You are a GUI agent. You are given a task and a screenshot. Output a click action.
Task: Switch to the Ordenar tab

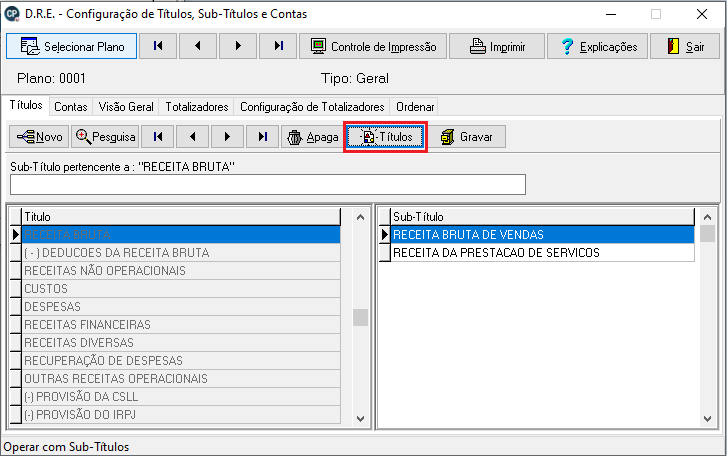415,107
